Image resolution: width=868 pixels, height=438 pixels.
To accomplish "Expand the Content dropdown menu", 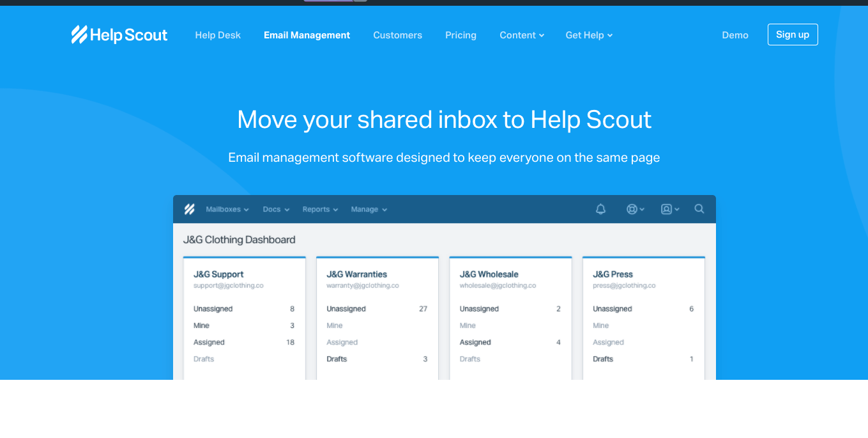I will click(522, 35).
